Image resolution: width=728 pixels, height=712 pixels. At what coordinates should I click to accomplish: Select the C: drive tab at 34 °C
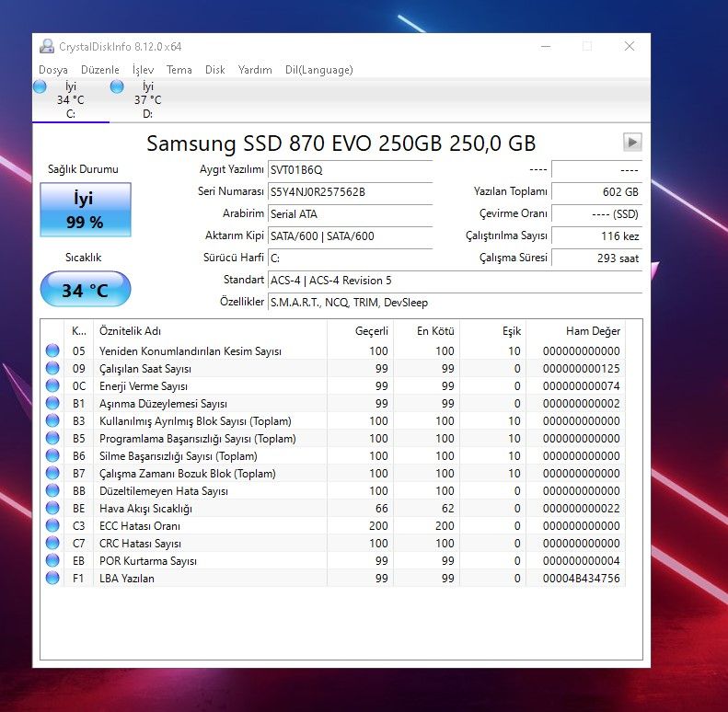pyautogui.click(x=71, y=99)
